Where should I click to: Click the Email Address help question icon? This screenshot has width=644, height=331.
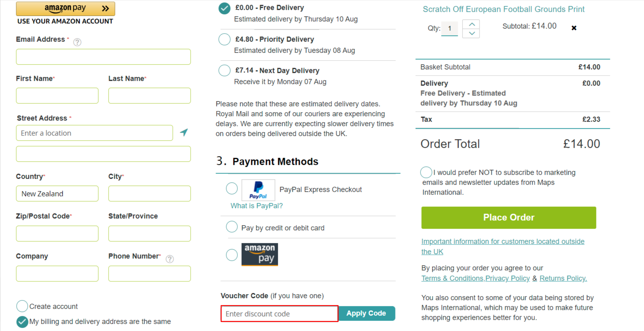coord(77,42)
